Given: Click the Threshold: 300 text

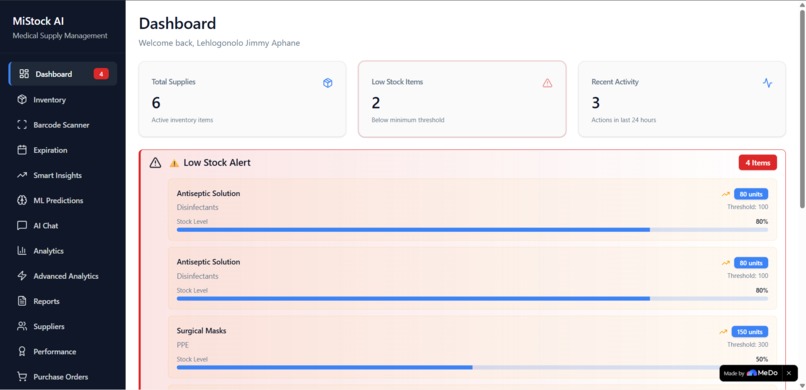Looking at the screenshot, I should (747, 344).
